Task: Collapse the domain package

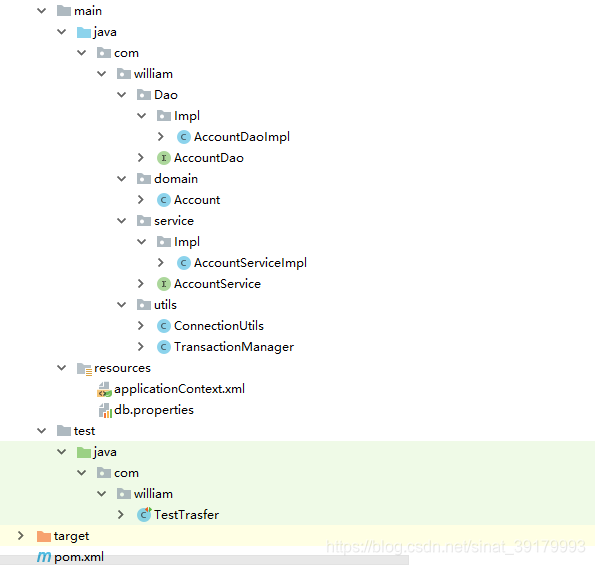Action: [x=121, y=179]
